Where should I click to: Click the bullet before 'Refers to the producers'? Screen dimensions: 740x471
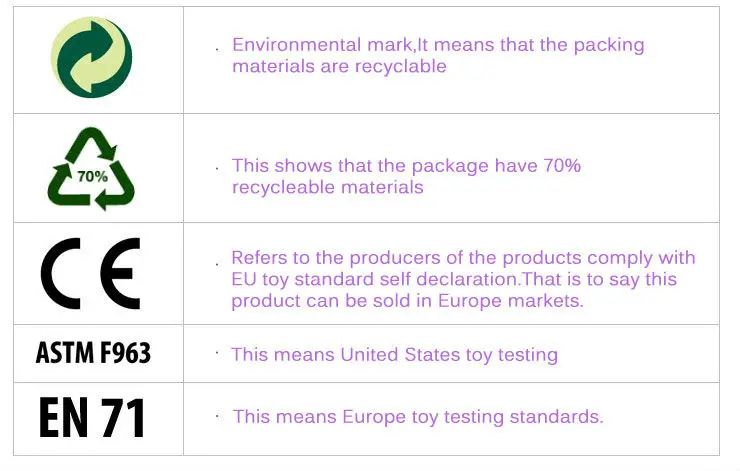click(x=217, y=260)
